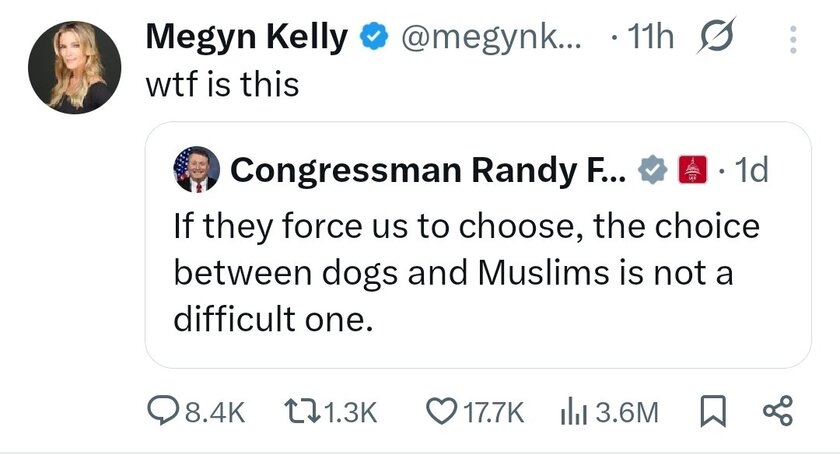Image resolution: width=840 pixels, height=455 pixels.
Task: Click the Congressman Randy F... name
Action: (429, 170)
